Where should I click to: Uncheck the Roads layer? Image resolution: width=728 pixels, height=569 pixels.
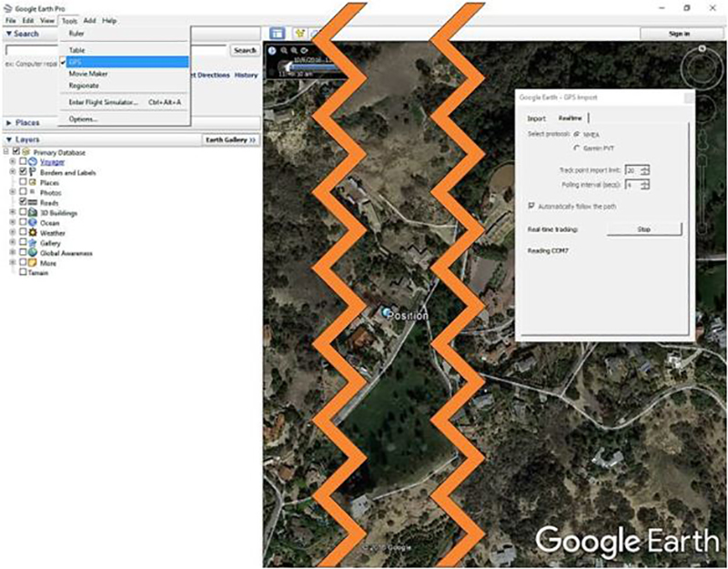click(23, 203)
